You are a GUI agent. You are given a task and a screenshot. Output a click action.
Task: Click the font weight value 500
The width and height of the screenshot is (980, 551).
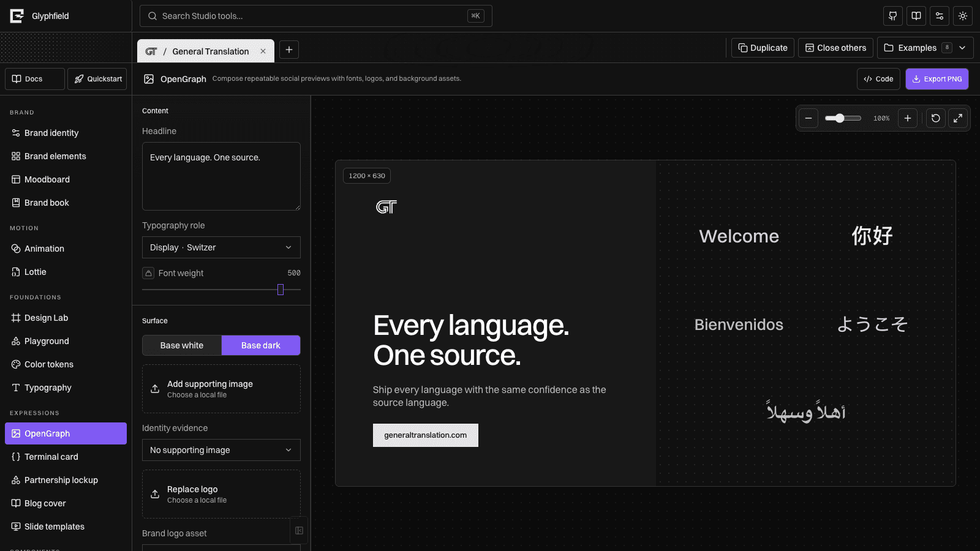pos(294,273)
